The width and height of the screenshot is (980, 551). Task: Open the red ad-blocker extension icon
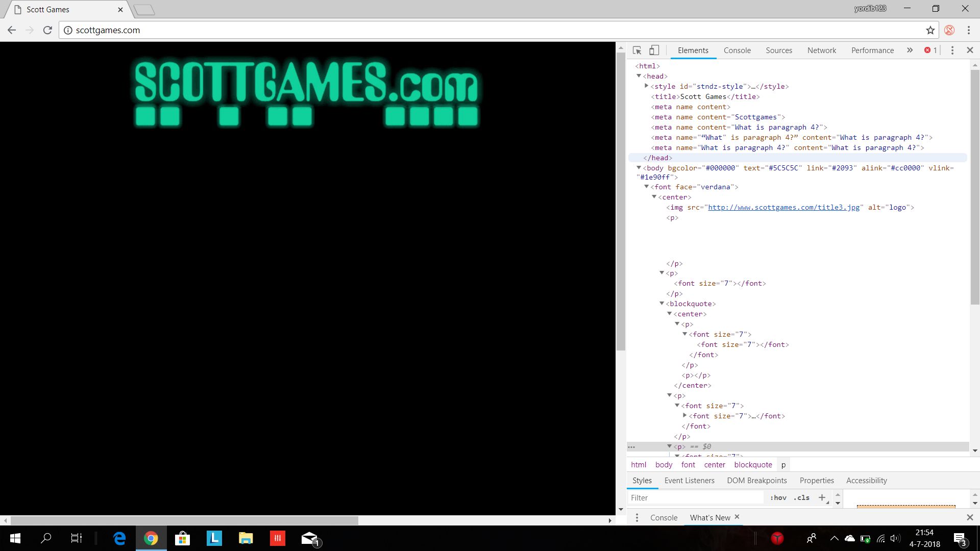click(949, 30)
